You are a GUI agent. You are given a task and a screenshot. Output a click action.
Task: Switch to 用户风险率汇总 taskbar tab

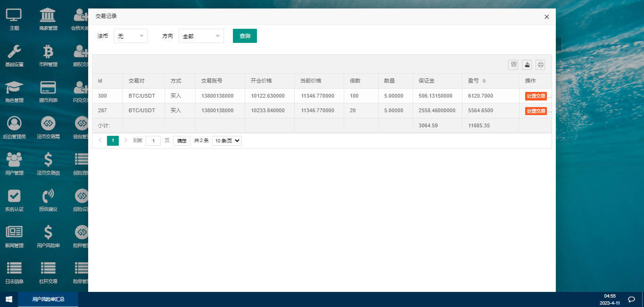[48, 299]
